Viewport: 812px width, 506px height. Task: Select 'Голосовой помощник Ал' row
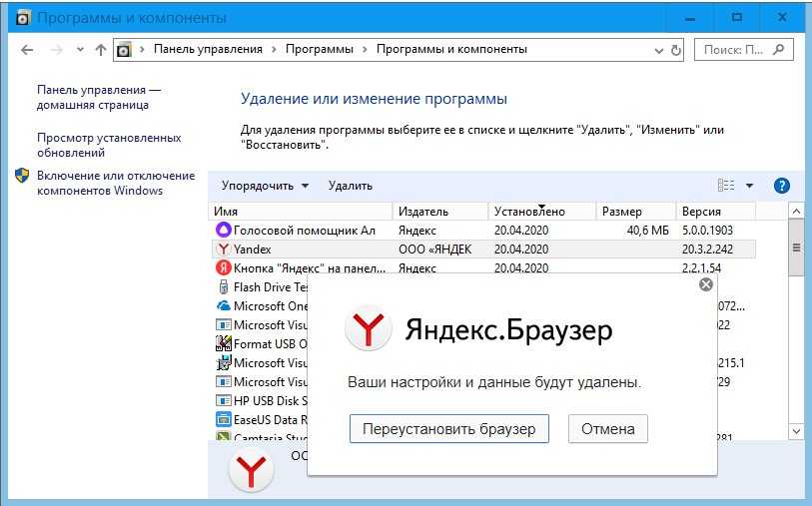(x=483, y=231)
